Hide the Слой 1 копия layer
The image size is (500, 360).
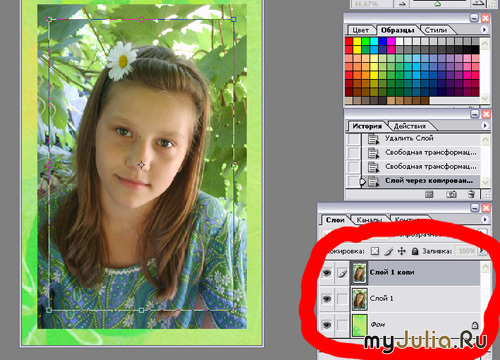pos(327,273)
